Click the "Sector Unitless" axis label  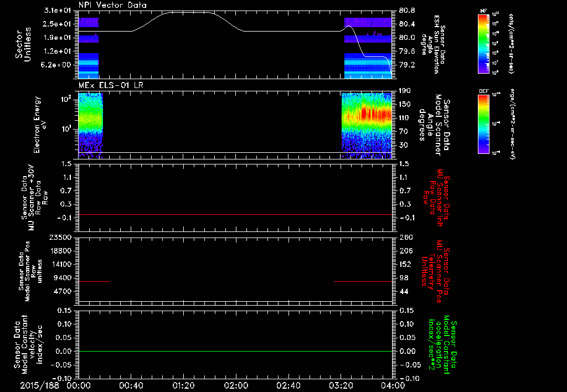[23, 44]
